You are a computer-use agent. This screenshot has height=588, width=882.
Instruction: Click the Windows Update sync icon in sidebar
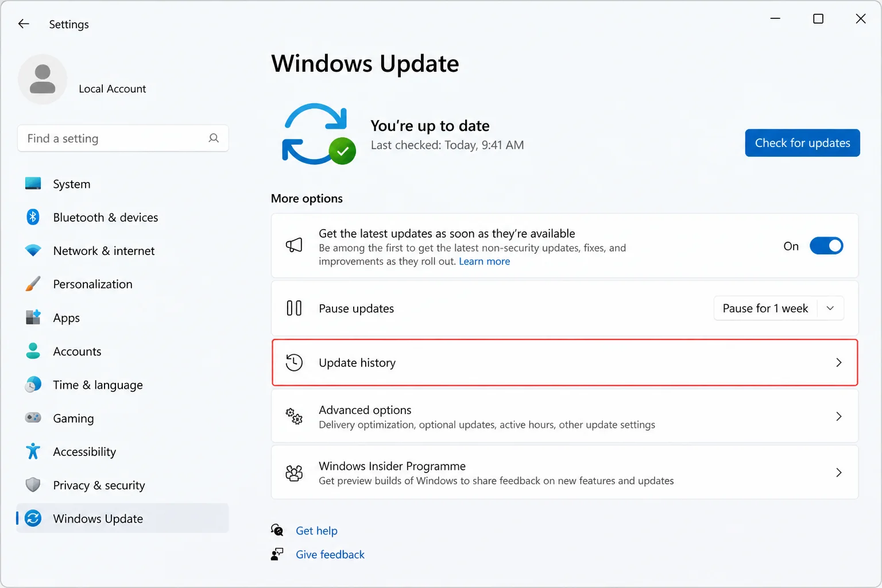coord(33,519)
